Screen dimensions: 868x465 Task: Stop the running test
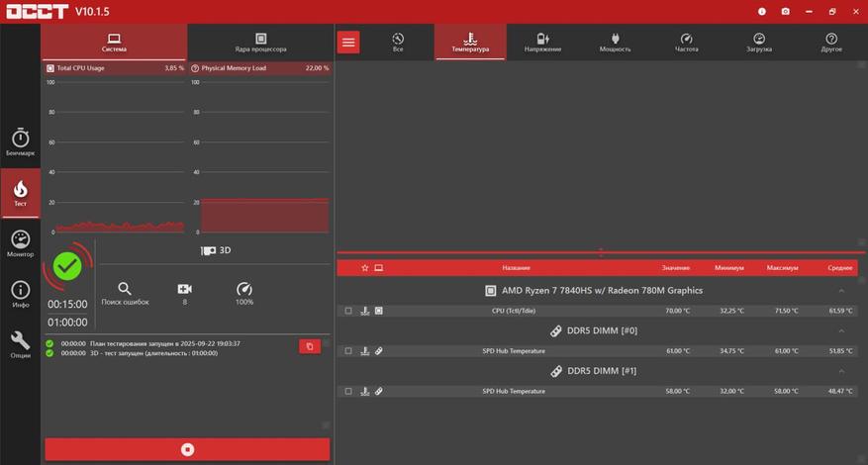[187, 449]
